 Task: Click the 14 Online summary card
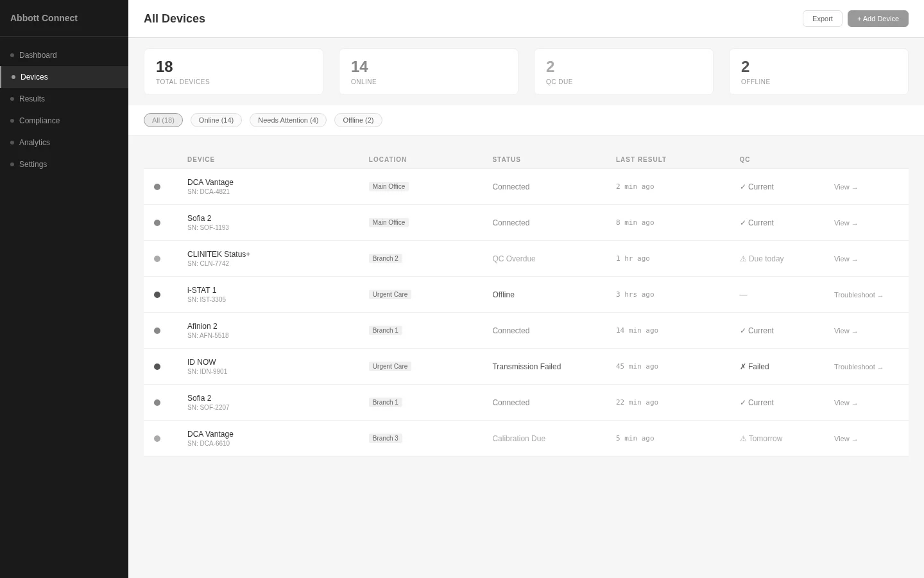(428, 71)
